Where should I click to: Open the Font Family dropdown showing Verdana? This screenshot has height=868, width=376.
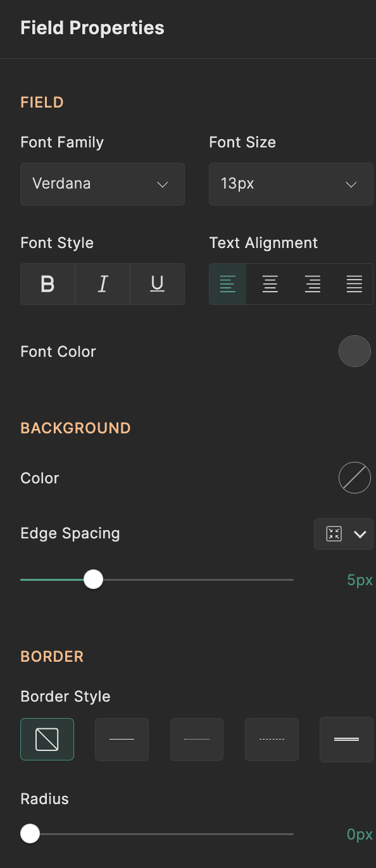pyautogui.click(x=103, y=184)
